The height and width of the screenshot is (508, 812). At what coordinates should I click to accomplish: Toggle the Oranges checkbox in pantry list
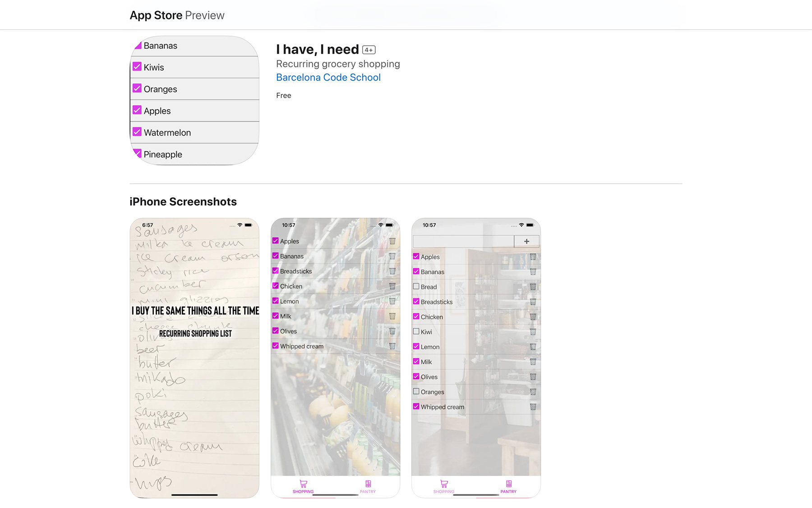click(x=416, y=391)
